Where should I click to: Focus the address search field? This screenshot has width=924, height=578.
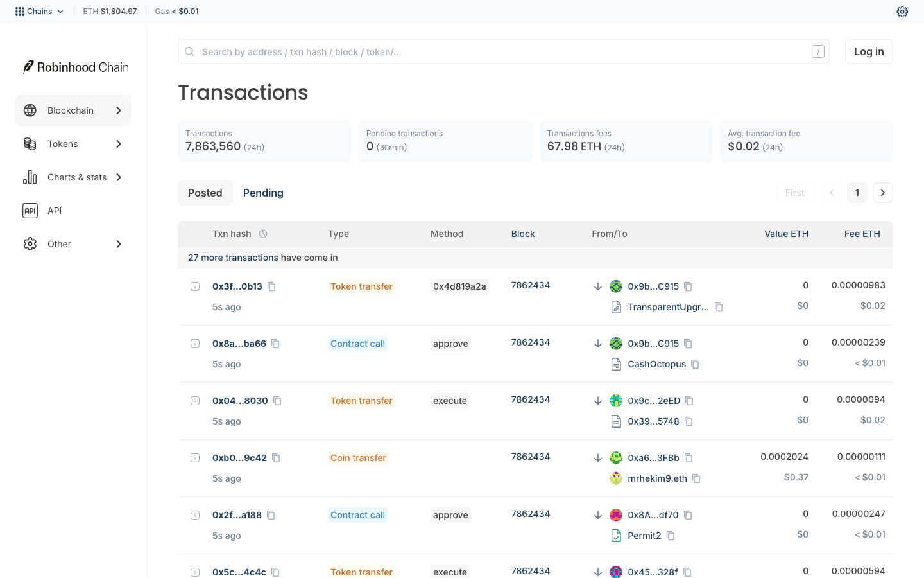pyautogui.click(x=504, y=51)
